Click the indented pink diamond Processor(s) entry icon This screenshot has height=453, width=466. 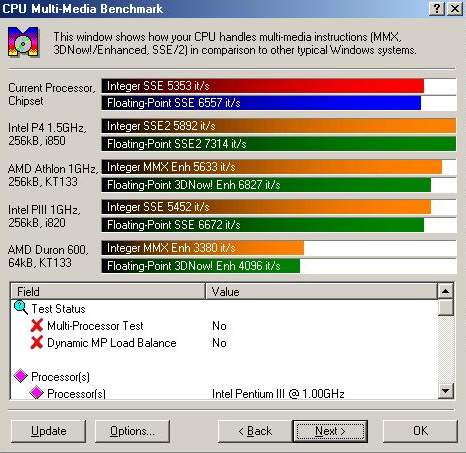pos(37,393)
